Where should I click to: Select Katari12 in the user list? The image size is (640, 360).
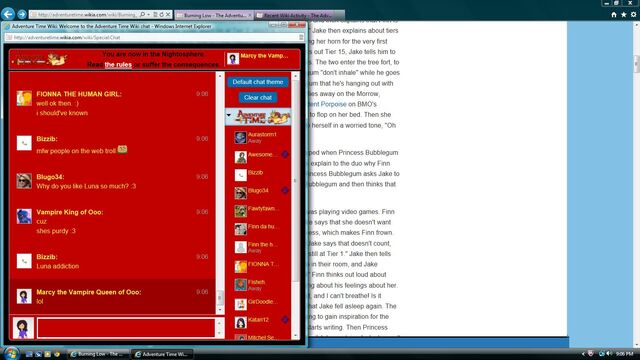tap(258, 320)
